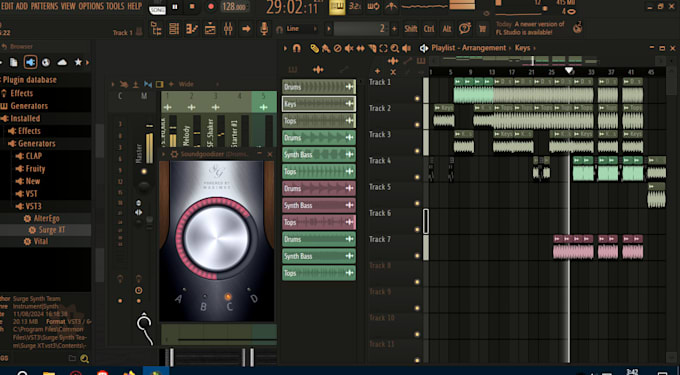Click the Ctrl modifier button
680x375 pixels.
(429, 29)
